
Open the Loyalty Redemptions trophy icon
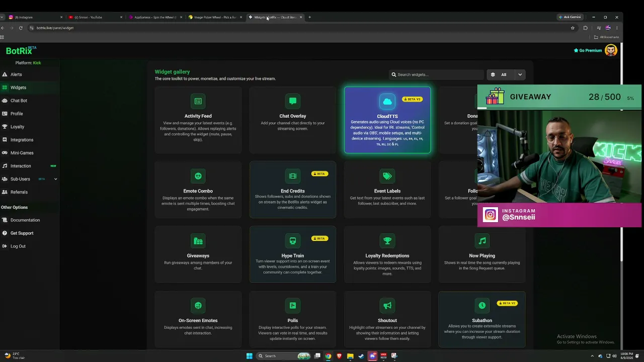point(387,241)
